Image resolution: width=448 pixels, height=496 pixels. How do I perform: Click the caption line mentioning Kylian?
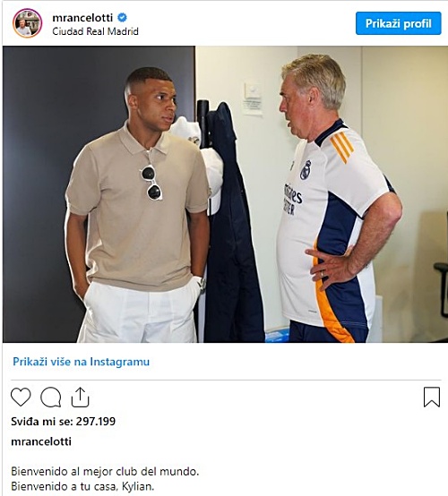pyautogui.click(x=82, y=486)
